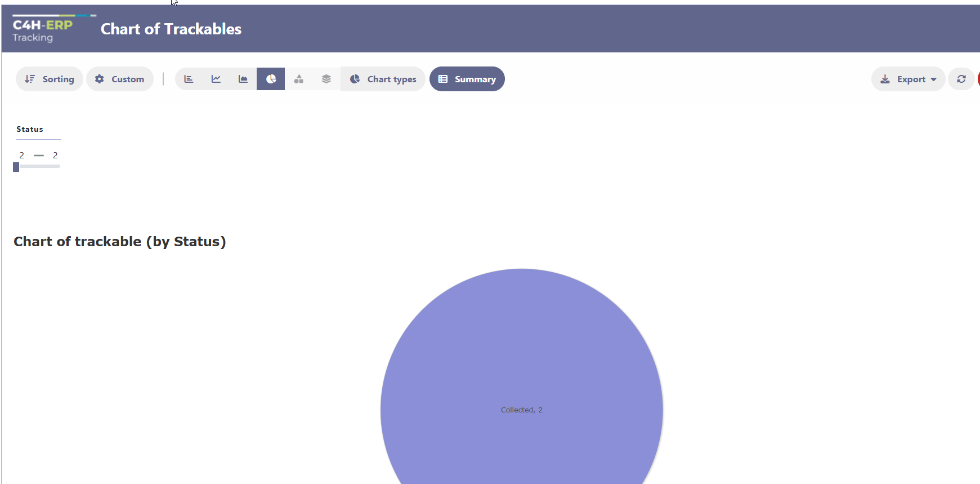This screenshot has width=980, height=484.
Task: Expand the Chart types selector
Action: click(x=383, y=79)
